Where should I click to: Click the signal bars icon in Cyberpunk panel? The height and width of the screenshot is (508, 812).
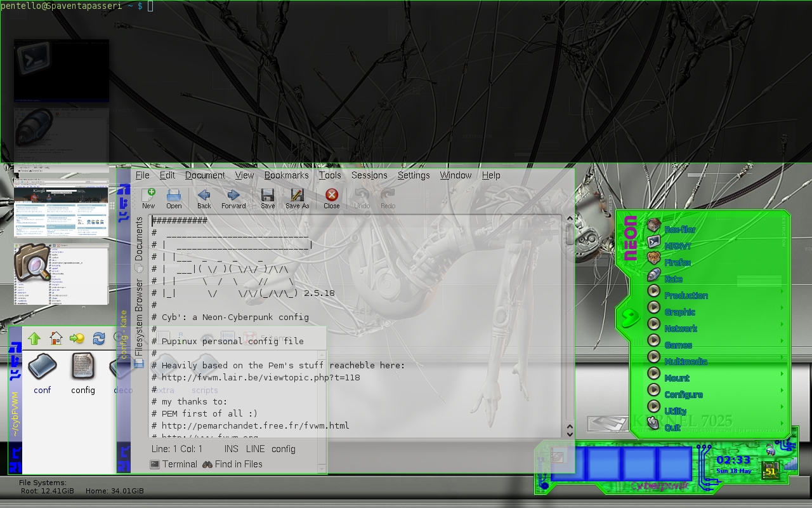(x=790, y=465)
